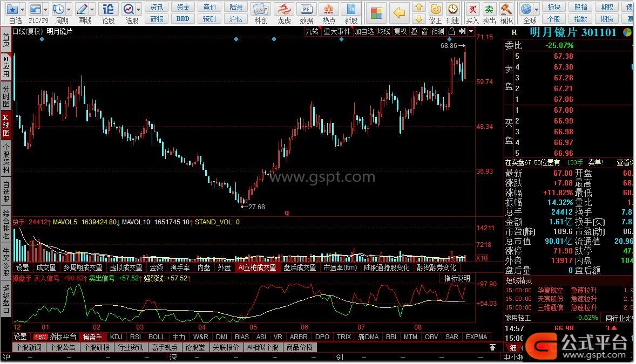
Task: Toggle 重大事件 major events markers
Action: coord(337,31)
